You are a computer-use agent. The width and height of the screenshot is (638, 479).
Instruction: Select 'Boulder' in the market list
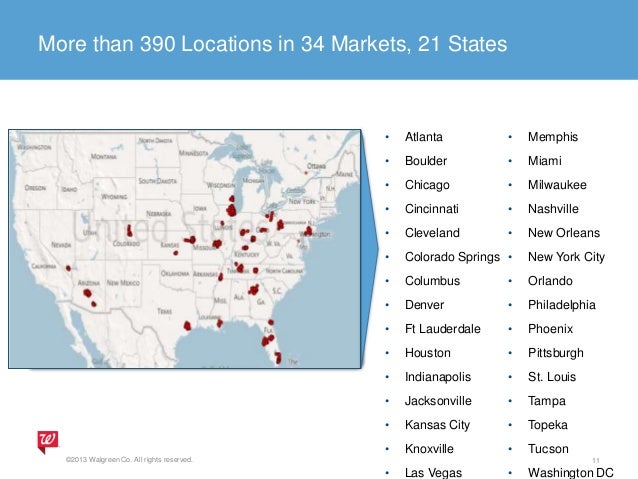pos(426,161)
